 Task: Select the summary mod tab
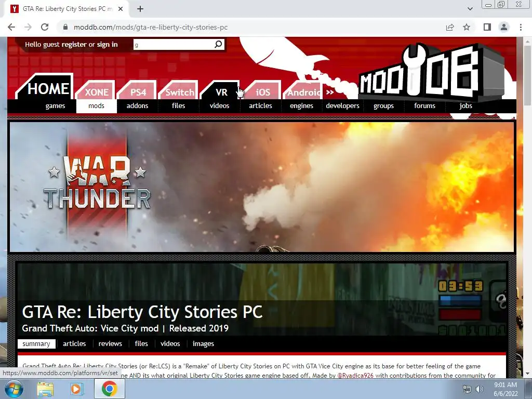tap(36, 344)
